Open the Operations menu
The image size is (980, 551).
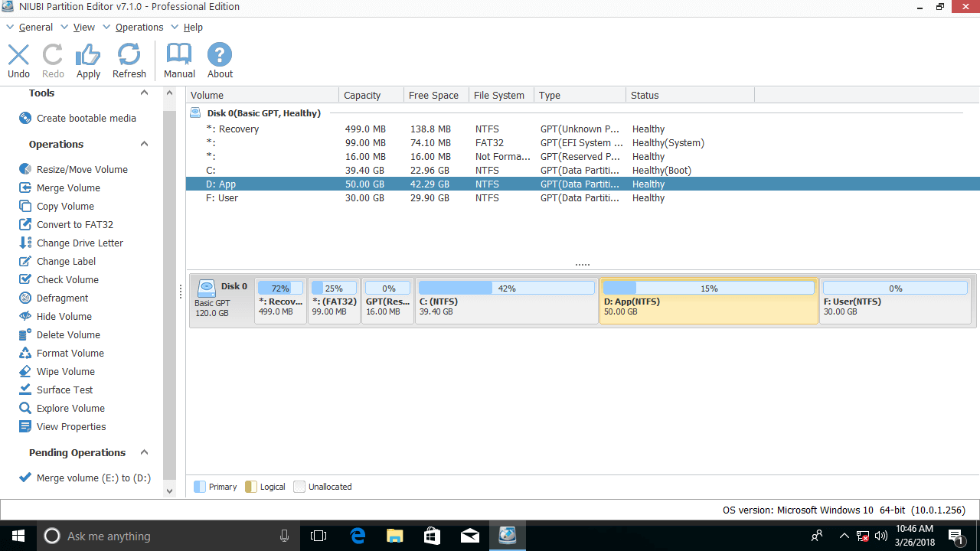[139, 27]
